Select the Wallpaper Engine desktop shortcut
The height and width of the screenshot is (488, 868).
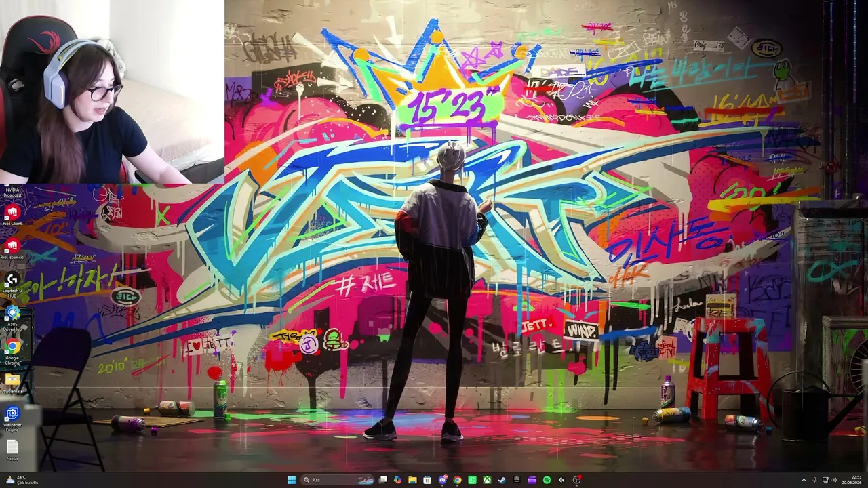(x=12, y=419)
